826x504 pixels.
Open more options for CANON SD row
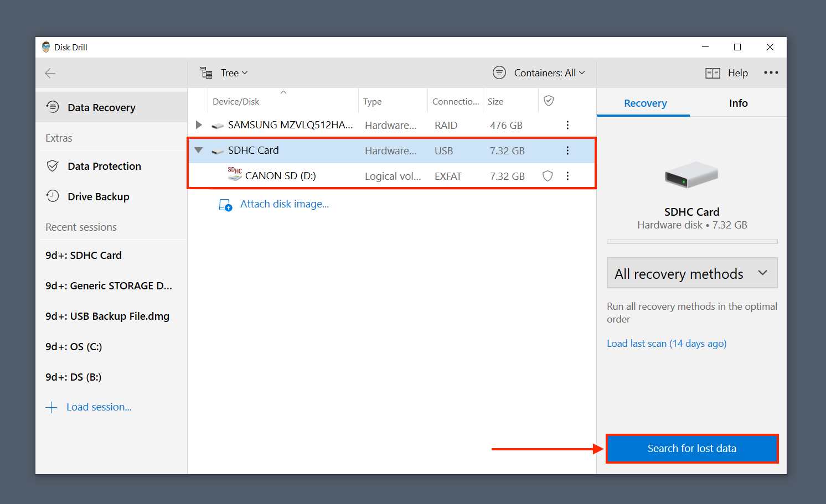pos(567,176)
